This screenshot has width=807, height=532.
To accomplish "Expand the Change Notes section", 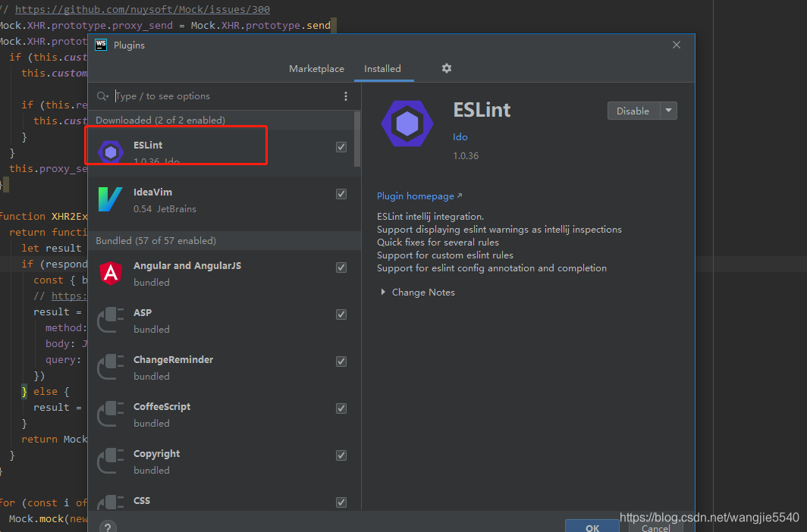I will 383,292.
